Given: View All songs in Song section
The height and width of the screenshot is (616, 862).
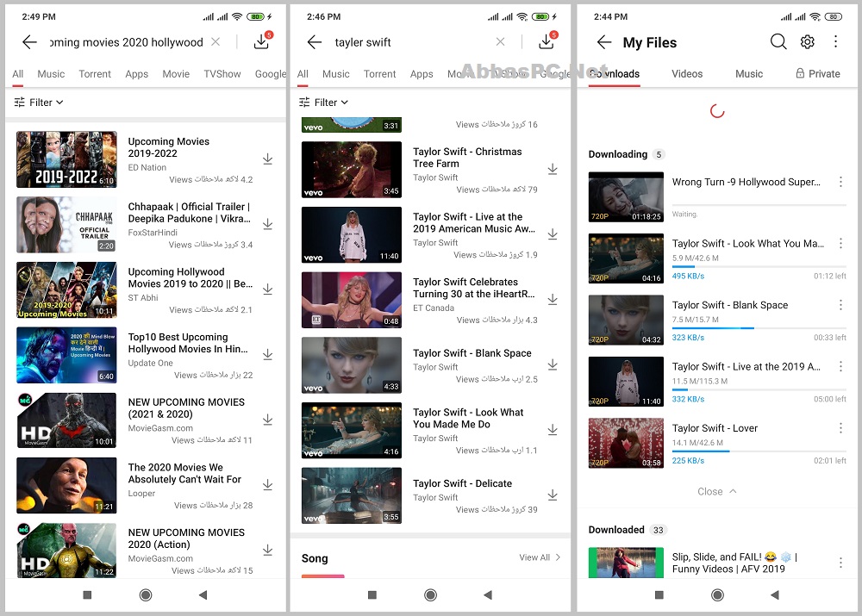Looking at the screenshot, I should coord(540,557).
